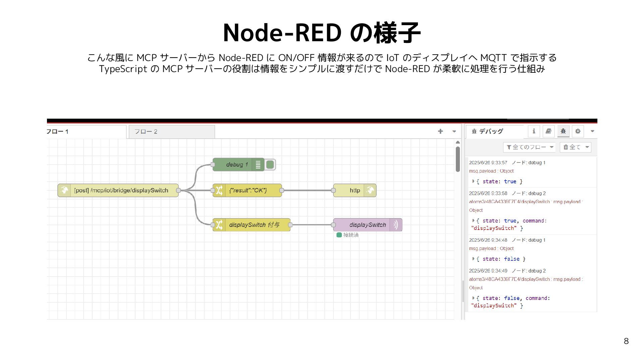Expand the { state: true } debug object
644x362 pixels.
point(473,181)
